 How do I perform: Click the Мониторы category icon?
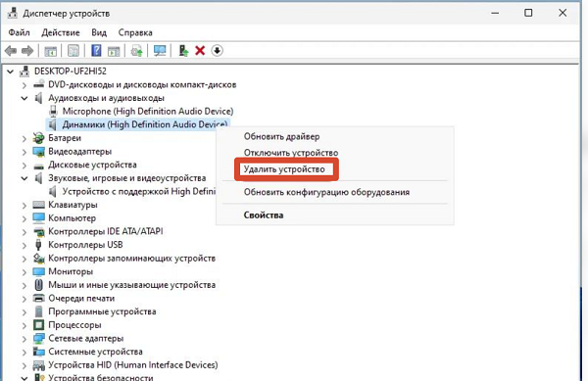pos(38,271)
